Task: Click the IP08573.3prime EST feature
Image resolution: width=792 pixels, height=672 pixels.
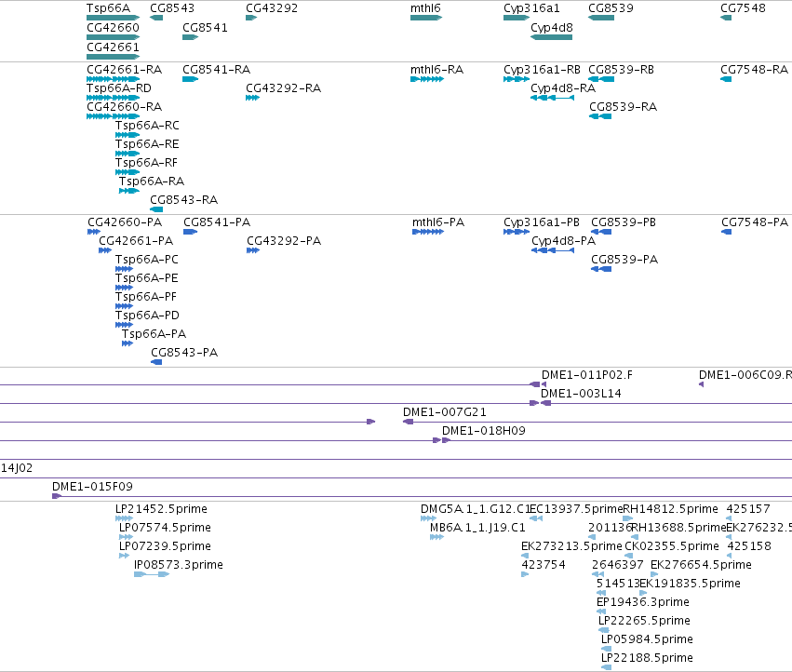Action: pos(152,574)
